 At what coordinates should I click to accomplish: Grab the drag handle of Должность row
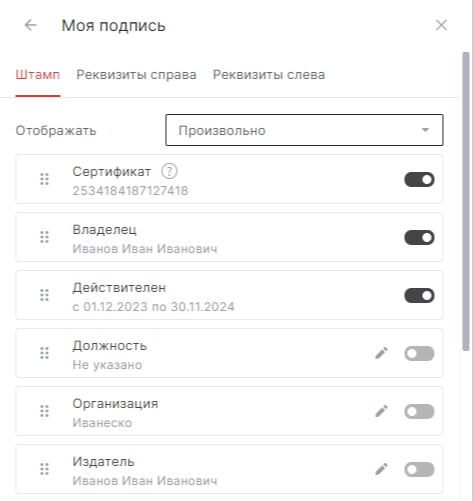44,353
